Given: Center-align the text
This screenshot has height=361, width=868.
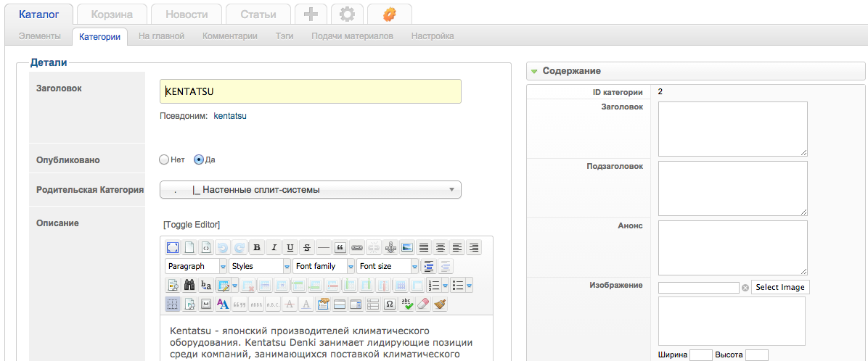Looking at the screenshot, I should [441, 247].
